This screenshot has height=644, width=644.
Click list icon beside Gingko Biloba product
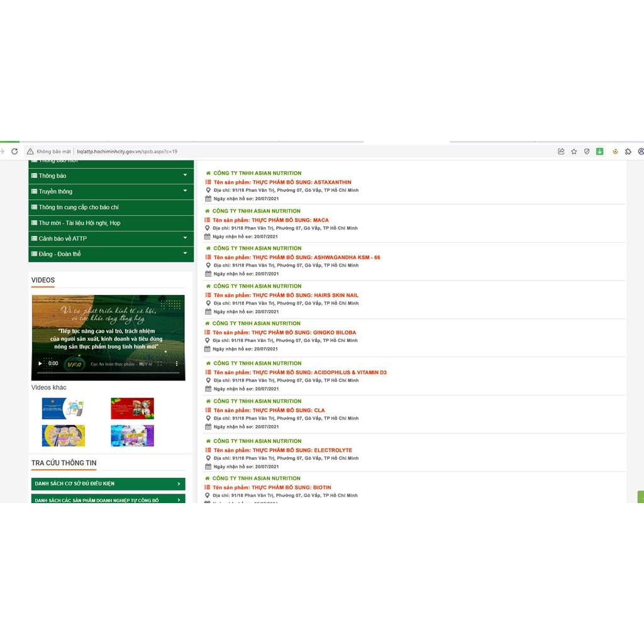tap(208, 332)
